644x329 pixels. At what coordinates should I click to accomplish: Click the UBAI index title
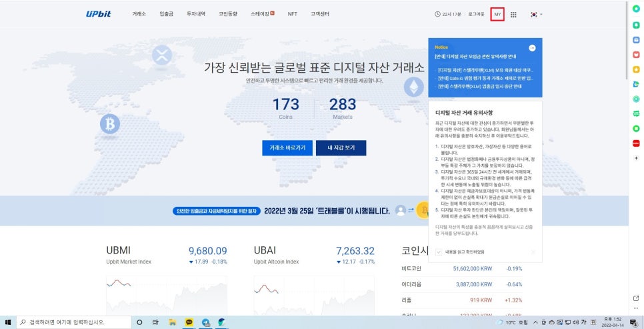coord(265,250)
